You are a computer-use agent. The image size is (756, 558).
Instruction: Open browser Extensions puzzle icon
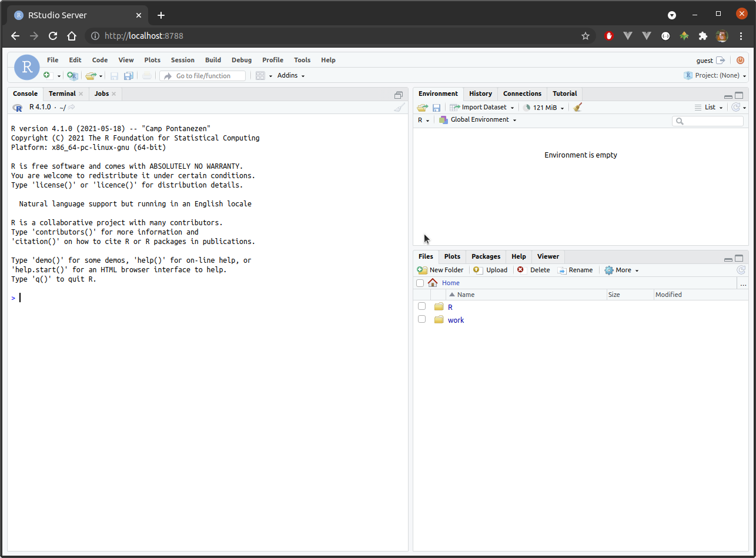703,36
